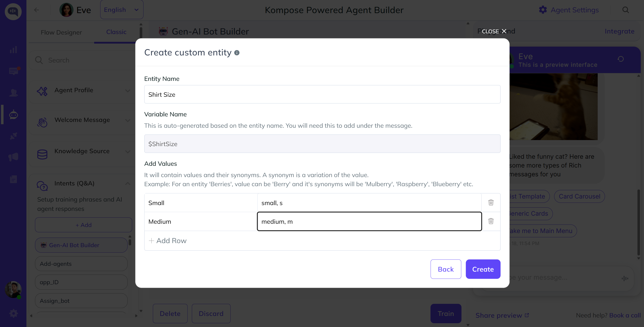This screenshot has height=327, width=644.
Task: Click the search magnifier in top bar
Action: [626, 10]
